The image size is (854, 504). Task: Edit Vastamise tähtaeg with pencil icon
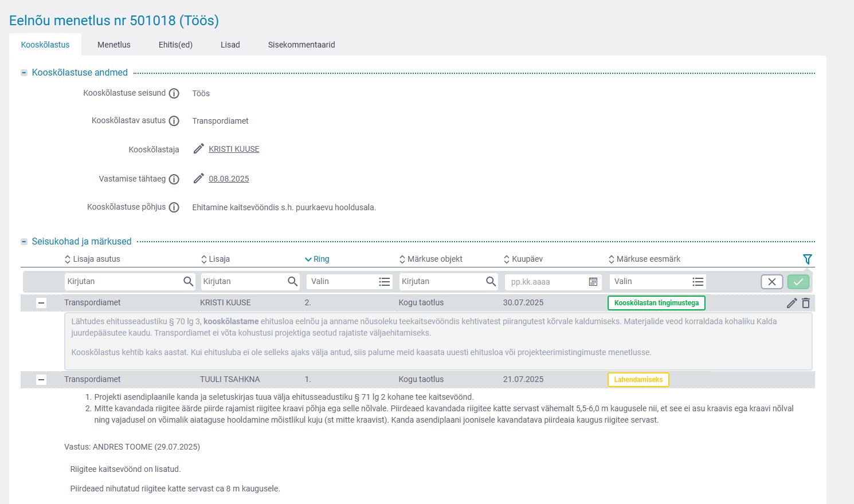198,179
